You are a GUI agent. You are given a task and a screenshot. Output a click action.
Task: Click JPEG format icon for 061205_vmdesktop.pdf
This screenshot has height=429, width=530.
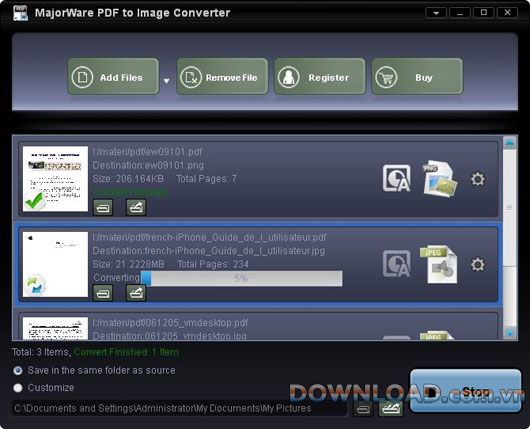[x=437, y=336]
